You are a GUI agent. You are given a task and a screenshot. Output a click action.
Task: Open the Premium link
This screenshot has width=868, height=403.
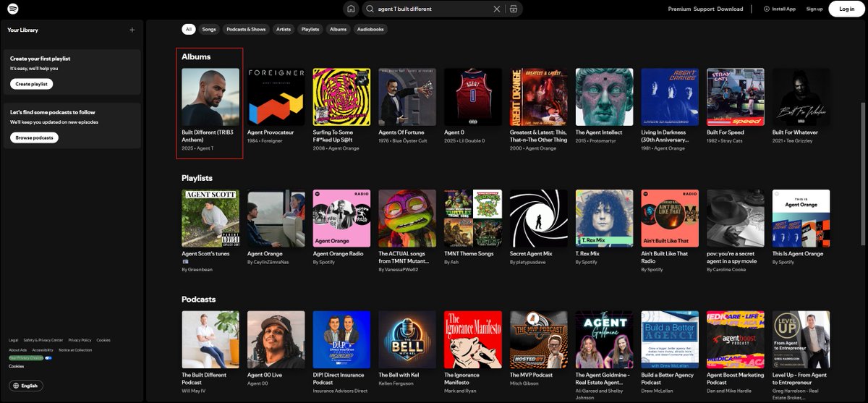tap(679, 9)
